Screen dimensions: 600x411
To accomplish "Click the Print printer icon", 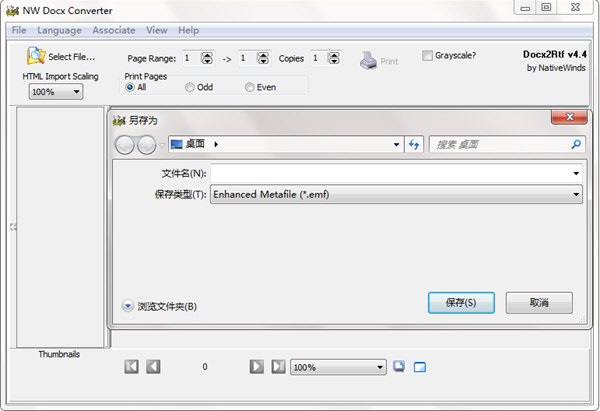I will [x=368, y=60].
